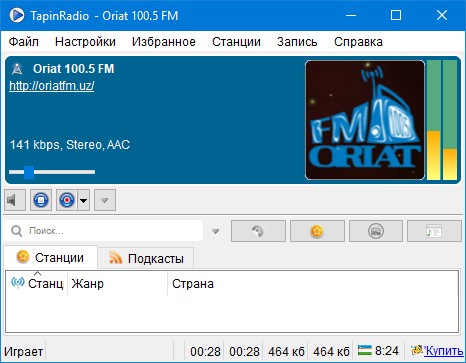Open the Запись menu
466x363 pixels.
click(297, 42)
